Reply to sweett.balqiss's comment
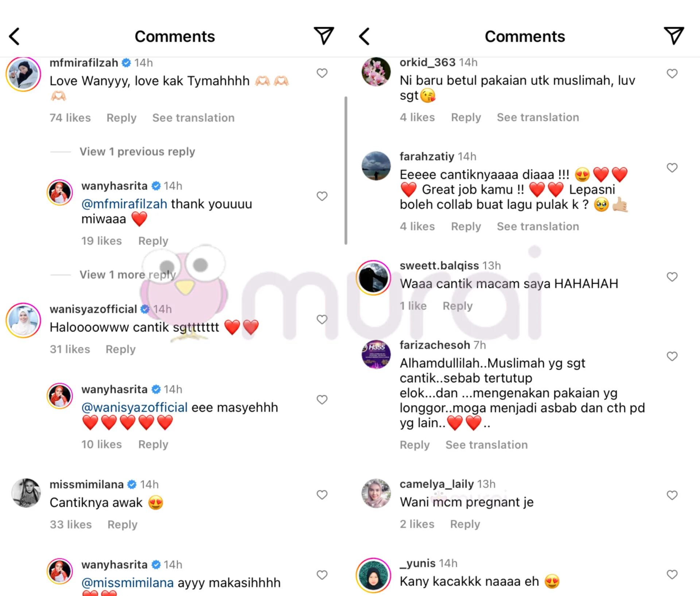 coord(458,306)
